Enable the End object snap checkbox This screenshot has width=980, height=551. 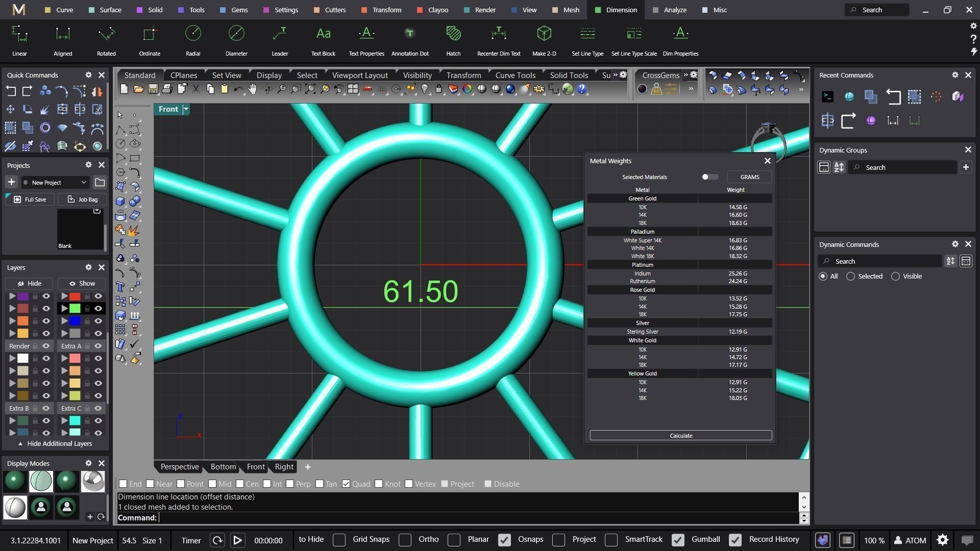(123, 484)
